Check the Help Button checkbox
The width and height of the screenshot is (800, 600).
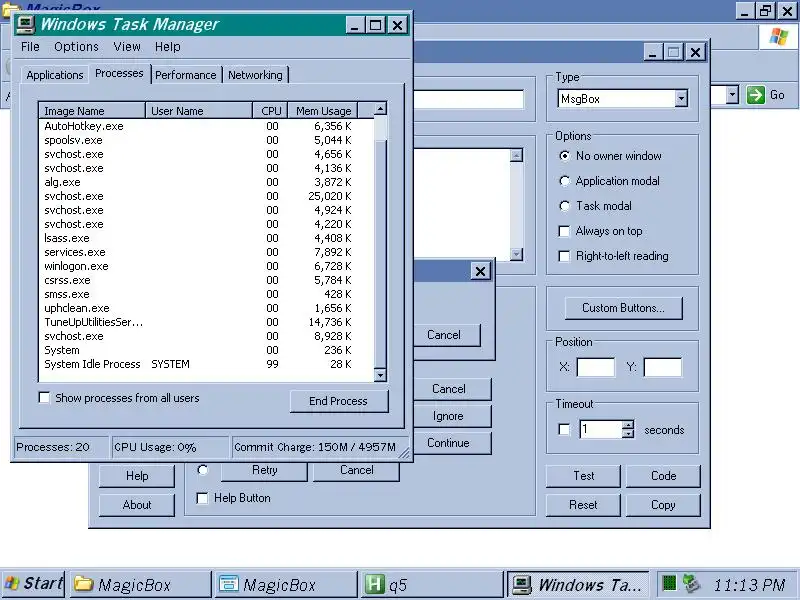(202, 498)
